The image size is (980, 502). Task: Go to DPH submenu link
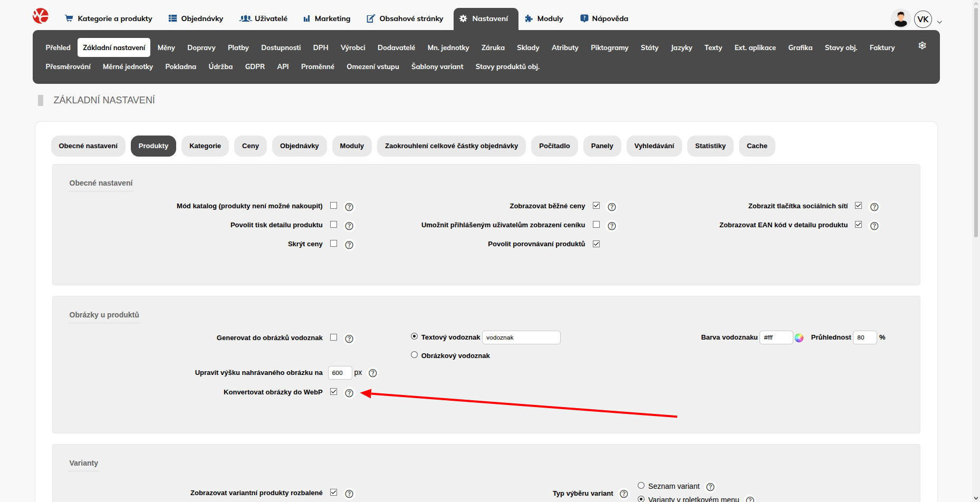coord(321,47)
